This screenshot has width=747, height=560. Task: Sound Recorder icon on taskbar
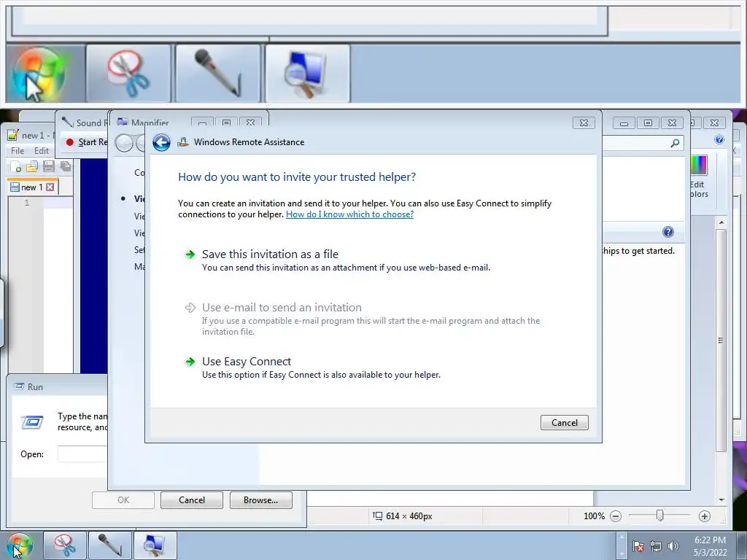[110, 545]
